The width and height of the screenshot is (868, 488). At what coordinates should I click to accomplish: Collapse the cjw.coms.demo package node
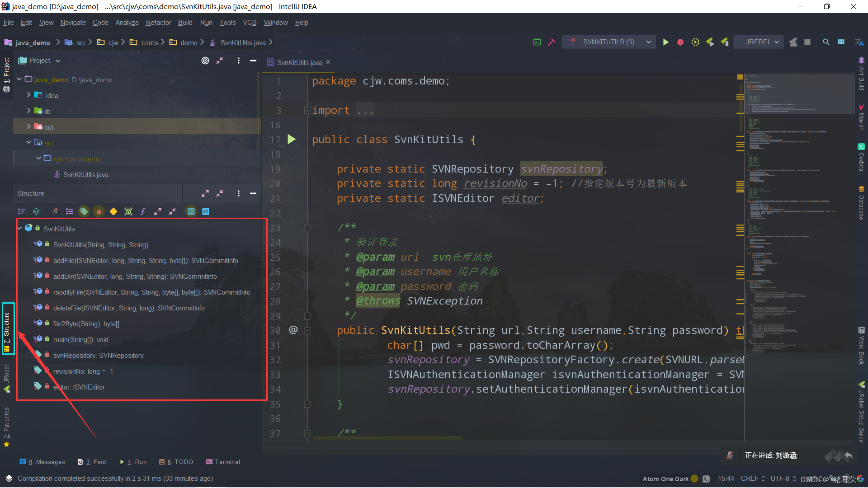click(x=38, y=159)
